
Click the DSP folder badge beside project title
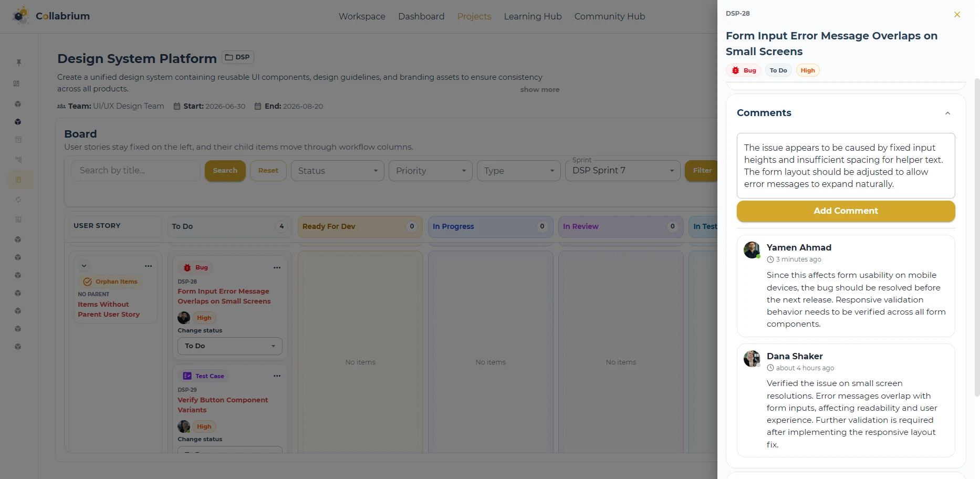[x=237, y=57]
